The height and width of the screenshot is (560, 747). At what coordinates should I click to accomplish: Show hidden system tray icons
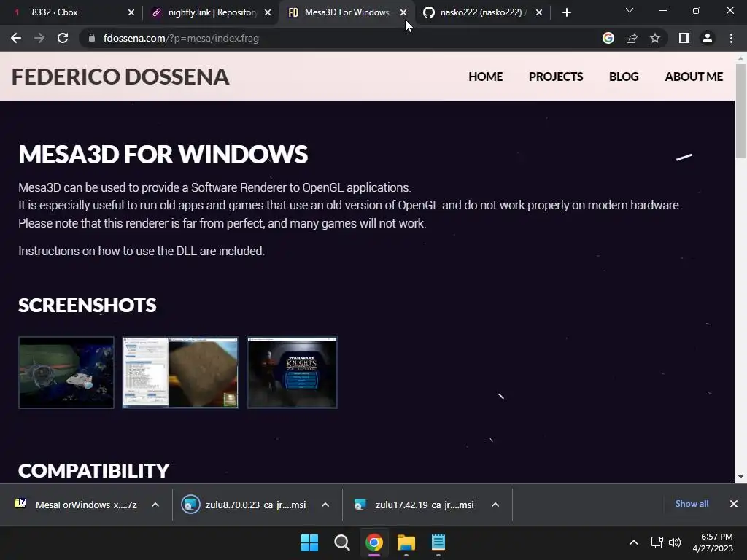tap(634, 542)
